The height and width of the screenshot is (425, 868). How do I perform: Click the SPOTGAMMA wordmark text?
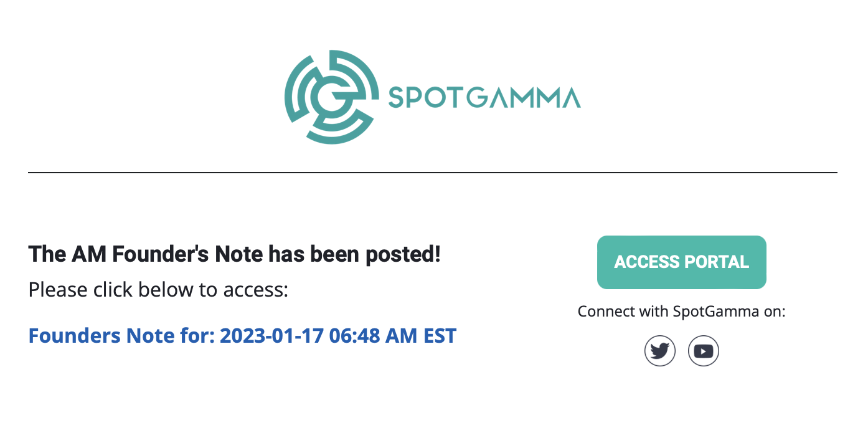click(x=484, y=97)
